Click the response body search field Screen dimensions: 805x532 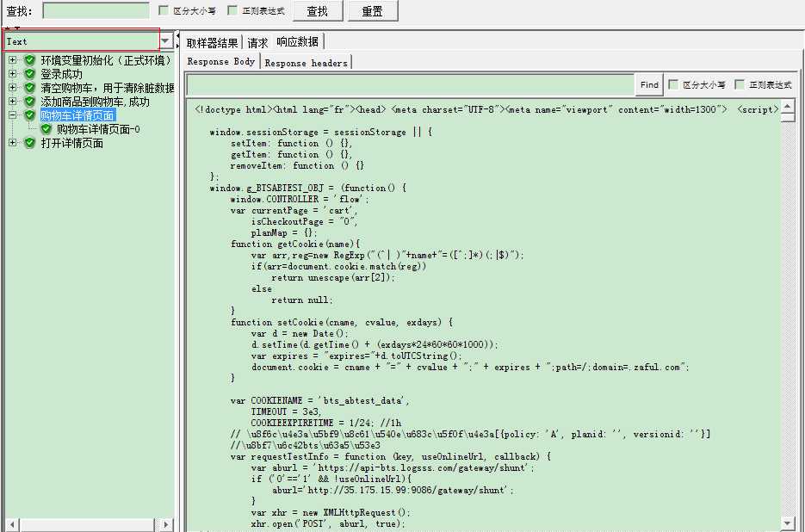click(x=411, y=84)
